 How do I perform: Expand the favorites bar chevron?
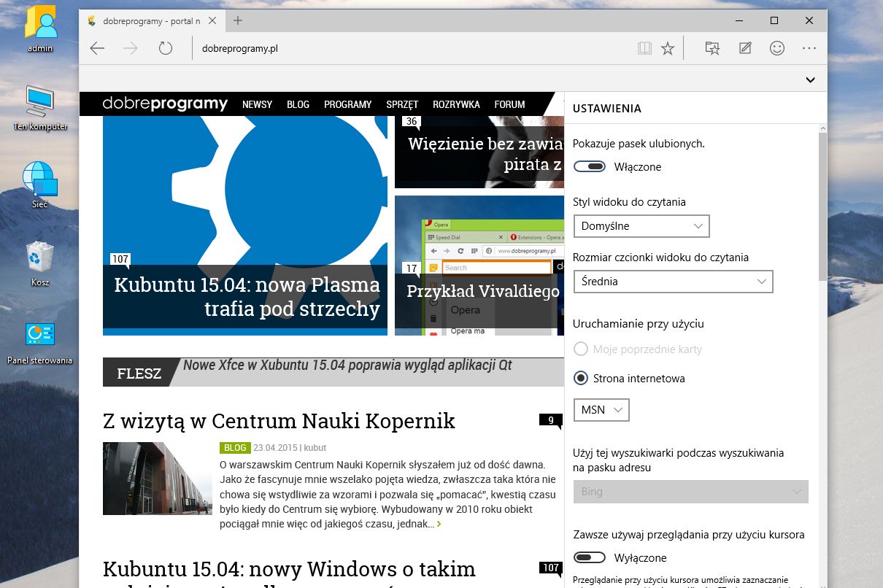[x=811, y=79]
